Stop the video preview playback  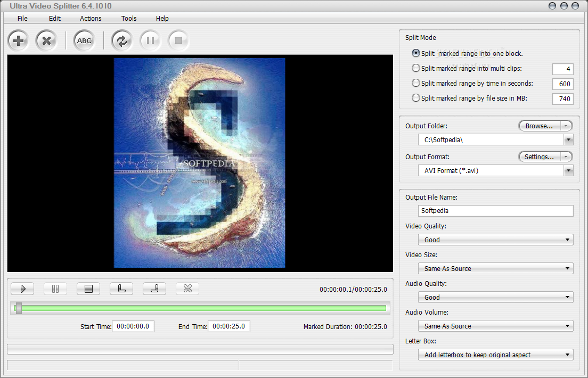click(88, 289)
